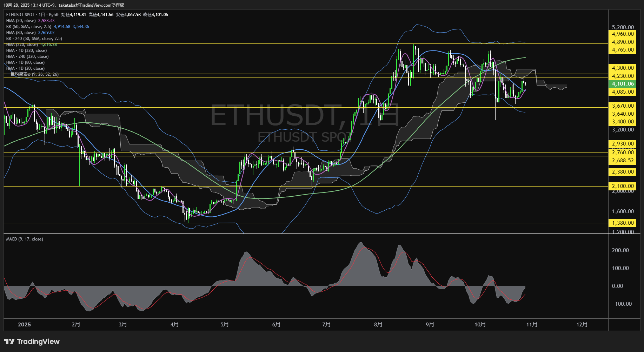
Task: Select the BB (50, SMA, close, 2.5) legend
Action: [x=29, y=27]
